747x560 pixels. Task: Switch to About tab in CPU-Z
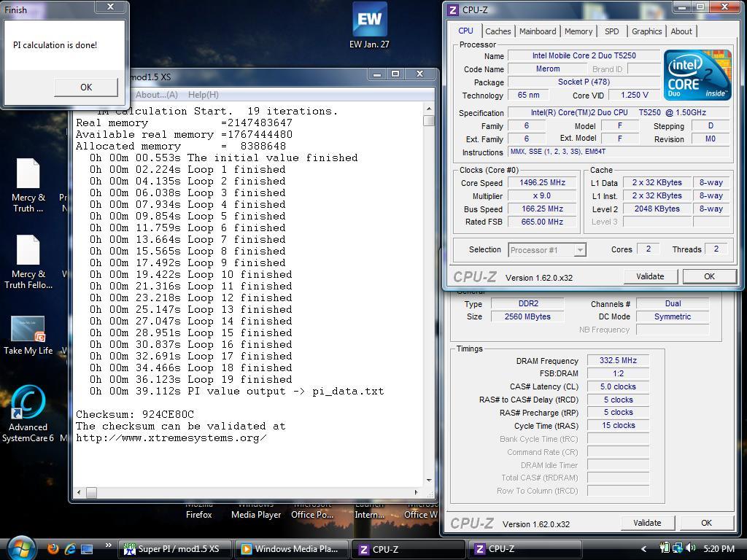[681, 31]
